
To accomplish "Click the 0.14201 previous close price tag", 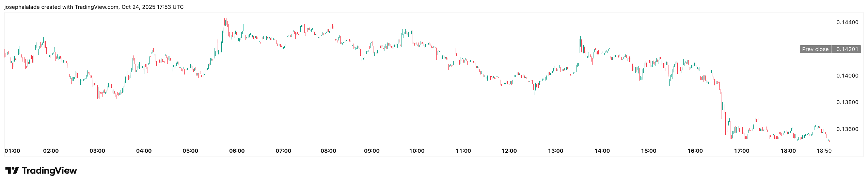I will pyautogui.click(x=847, y=49).
